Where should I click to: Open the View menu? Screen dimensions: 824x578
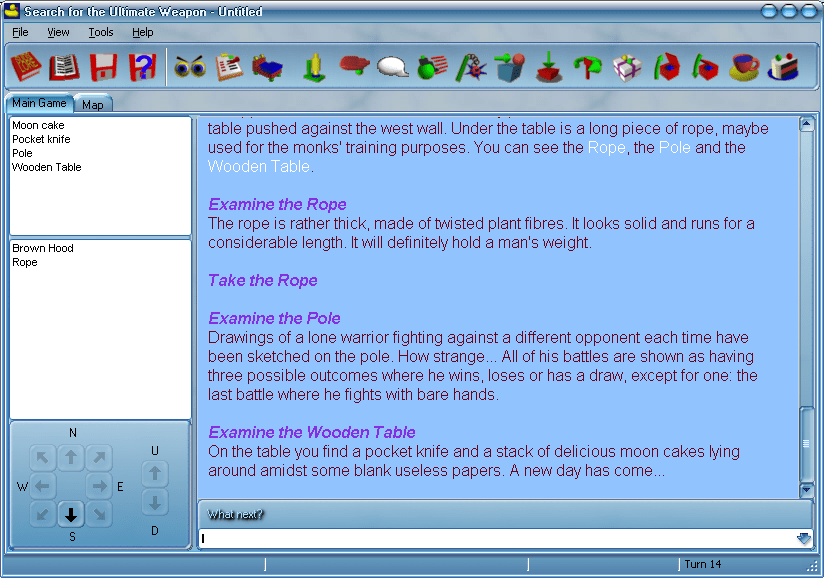tap(58, 32)
